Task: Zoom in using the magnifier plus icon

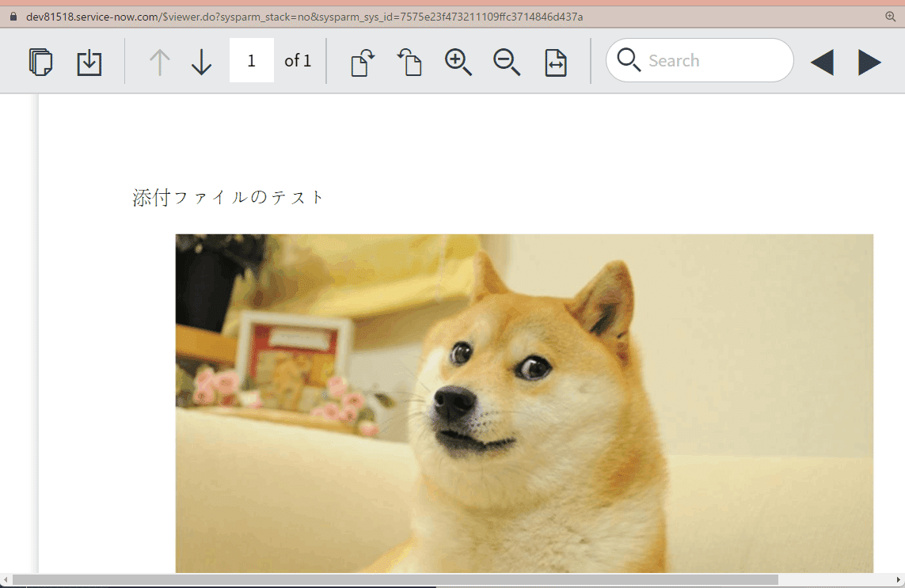Action: (458, 63)
